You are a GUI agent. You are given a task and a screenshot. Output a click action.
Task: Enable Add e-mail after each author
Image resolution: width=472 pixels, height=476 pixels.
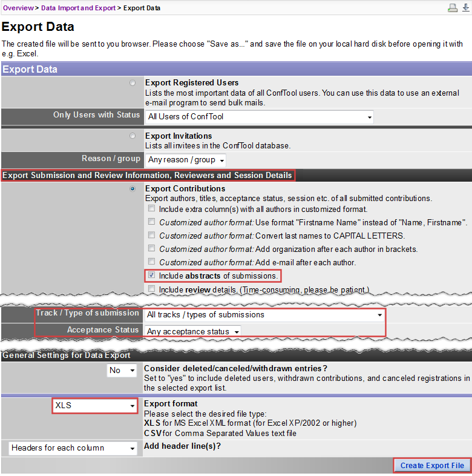pos(152,262)
